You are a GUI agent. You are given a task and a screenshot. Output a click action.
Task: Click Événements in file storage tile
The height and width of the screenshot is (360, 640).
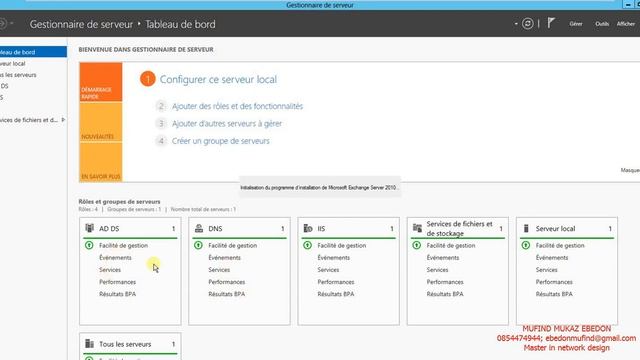click(x=443, y=258)
